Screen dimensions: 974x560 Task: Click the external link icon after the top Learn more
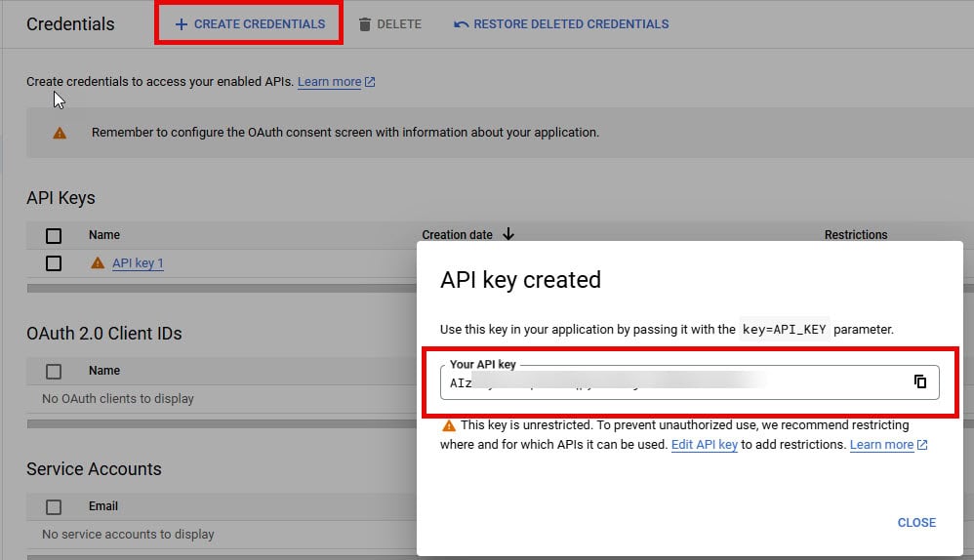pyautogui.click(x=370, y=82)
